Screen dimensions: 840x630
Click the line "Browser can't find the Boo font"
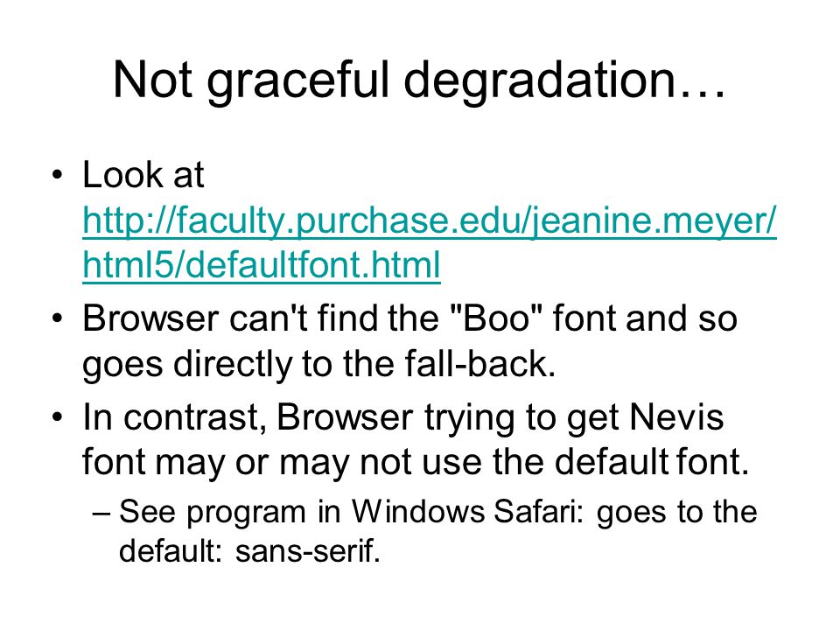(x=409, y=318)
